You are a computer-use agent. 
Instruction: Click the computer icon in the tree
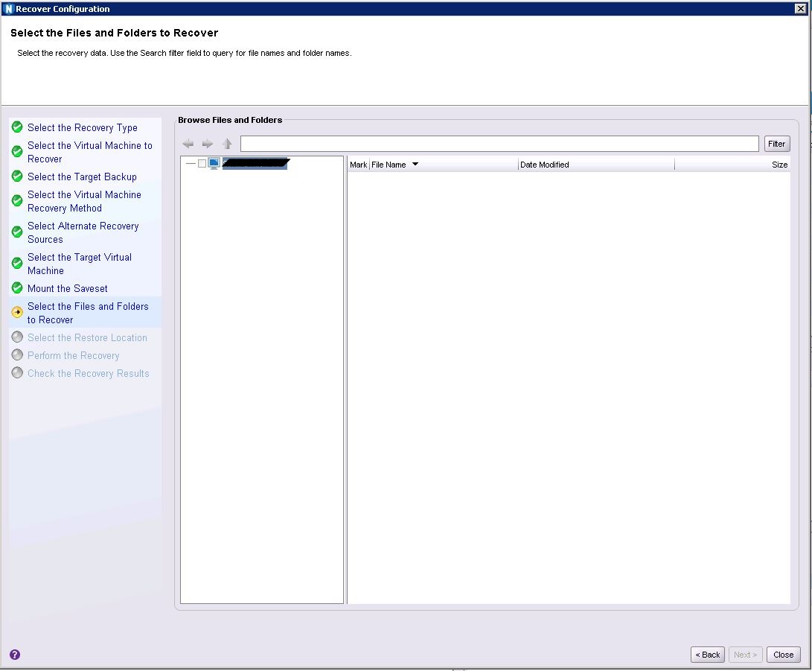pos(214,164)
